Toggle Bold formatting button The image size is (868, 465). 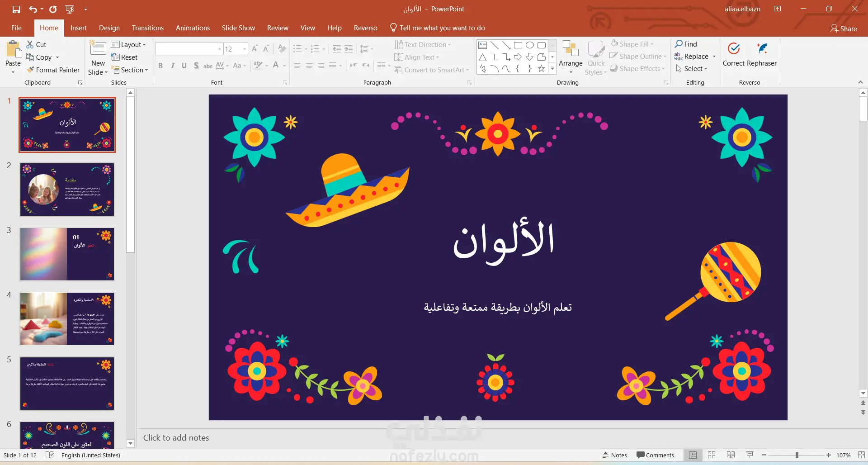tap(160, 66)
